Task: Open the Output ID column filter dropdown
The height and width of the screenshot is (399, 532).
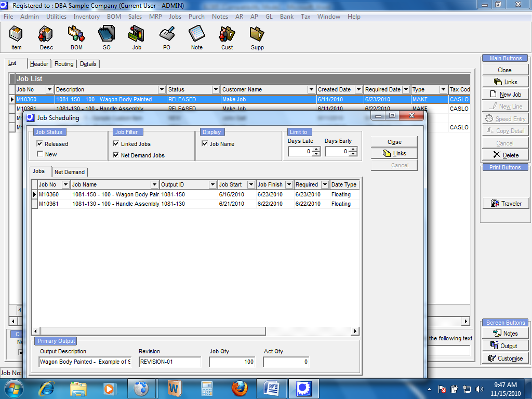Action: pyautogui.click(x=212, y=184)
